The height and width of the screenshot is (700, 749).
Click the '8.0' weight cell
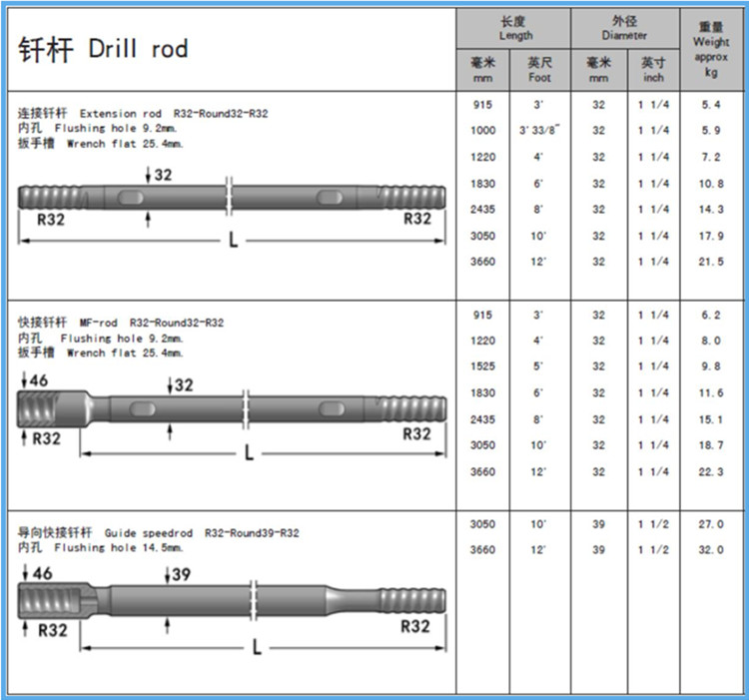711,341
